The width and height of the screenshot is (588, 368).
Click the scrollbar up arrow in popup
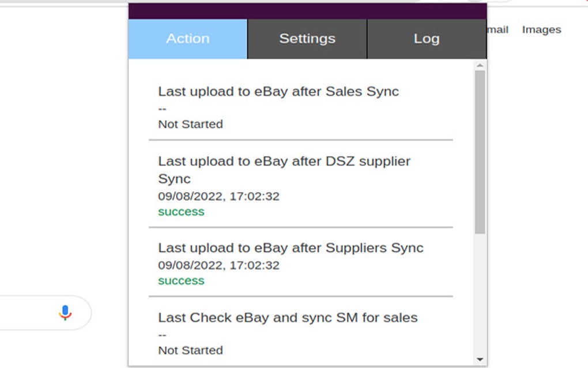(478, 65)
